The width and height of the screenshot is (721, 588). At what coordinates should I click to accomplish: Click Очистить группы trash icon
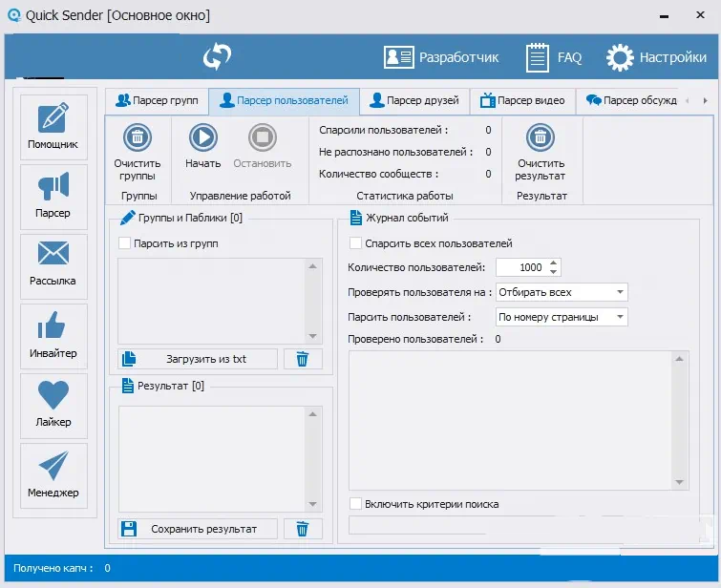tap(137, 137)
